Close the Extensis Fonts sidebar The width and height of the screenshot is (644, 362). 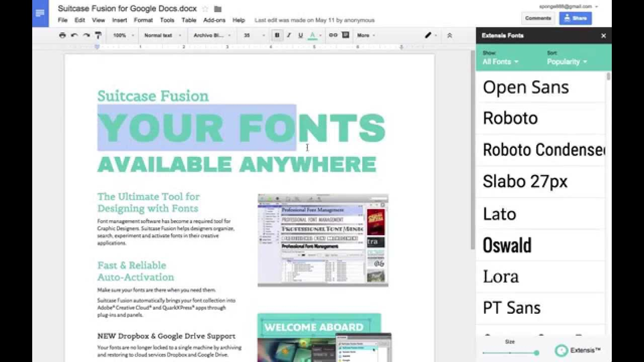pos(603,36)
